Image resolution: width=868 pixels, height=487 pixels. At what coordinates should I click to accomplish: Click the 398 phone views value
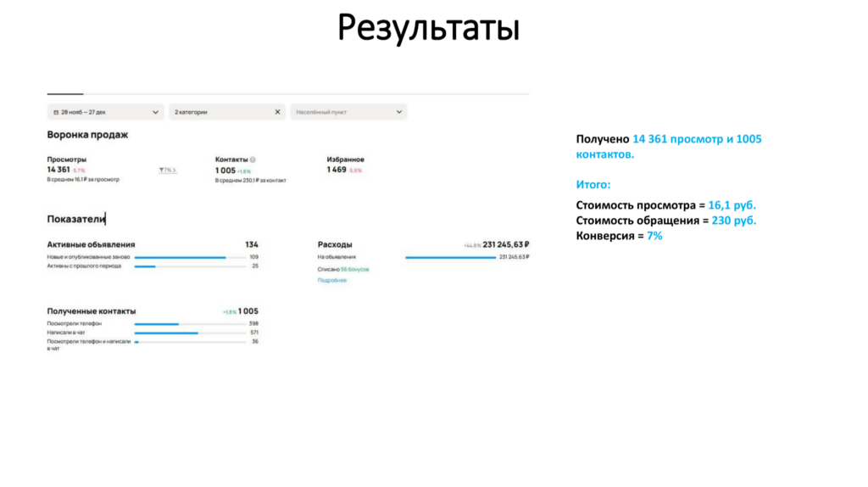[253, 323]
